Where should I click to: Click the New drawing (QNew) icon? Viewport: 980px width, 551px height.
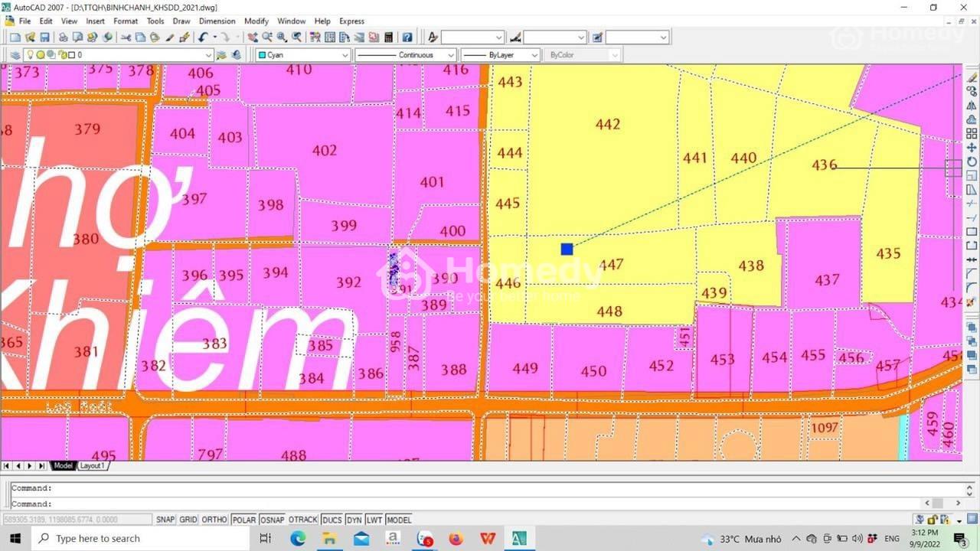coord(15,37)
